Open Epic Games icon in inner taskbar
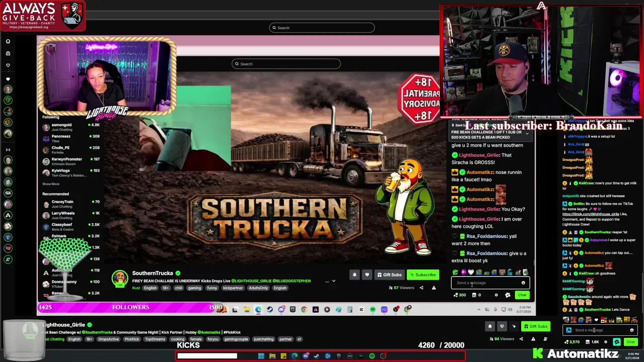 tap(292, 309)
